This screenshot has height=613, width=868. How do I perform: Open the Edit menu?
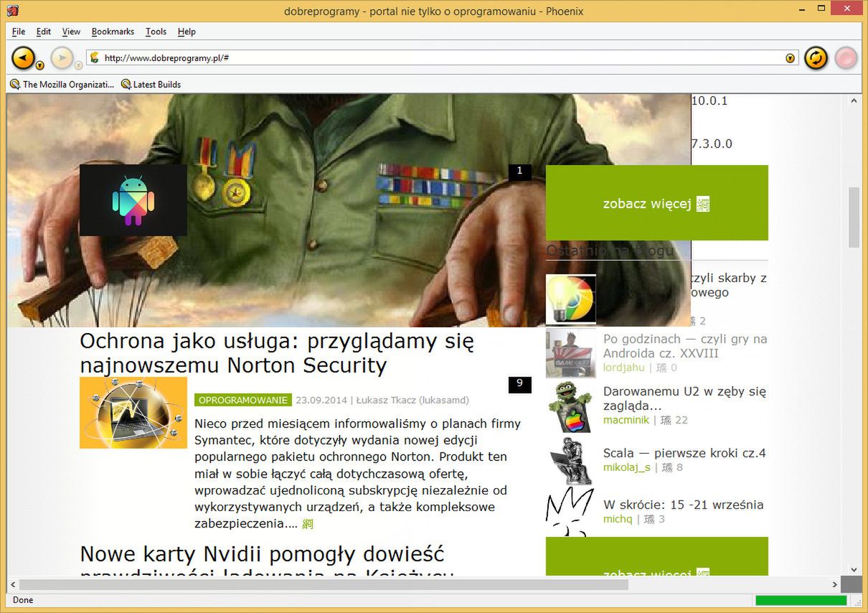[x=44, y=32]
